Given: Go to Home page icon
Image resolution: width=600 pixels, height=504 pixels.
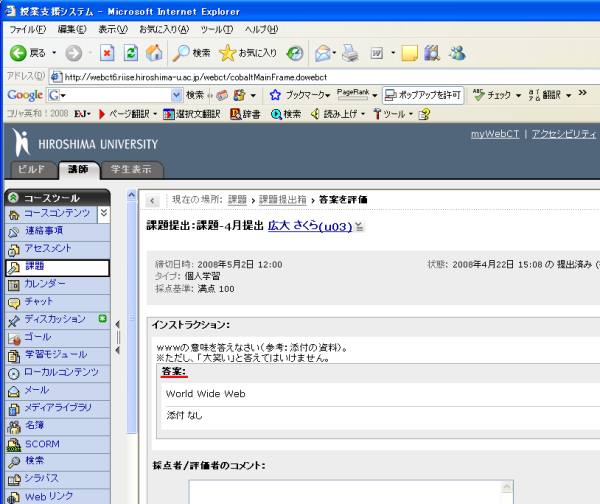Looking at the screenshot, I should click(x=154, y=53).
